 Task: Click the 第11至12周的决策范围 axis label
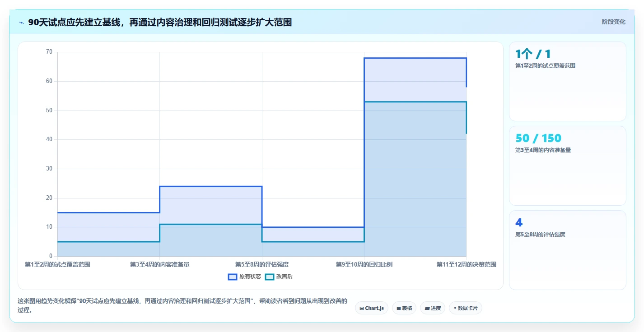tap(467, 264)
